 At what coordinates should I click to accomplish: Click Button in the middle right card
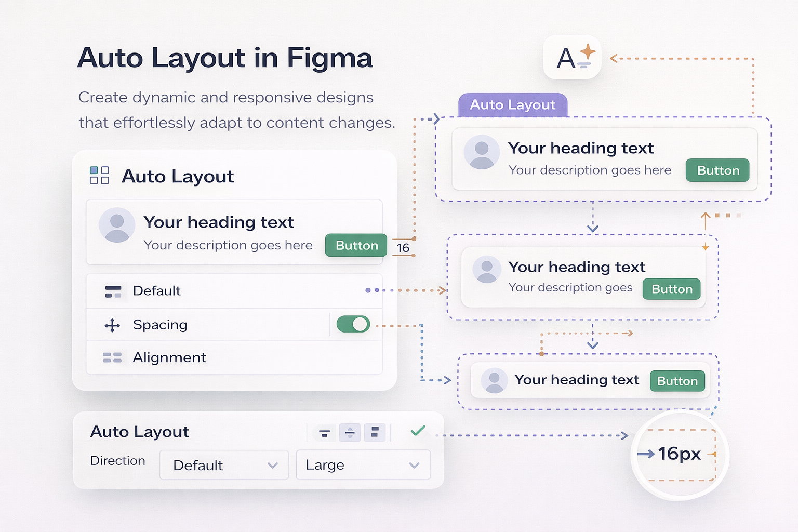click(672, 289)
